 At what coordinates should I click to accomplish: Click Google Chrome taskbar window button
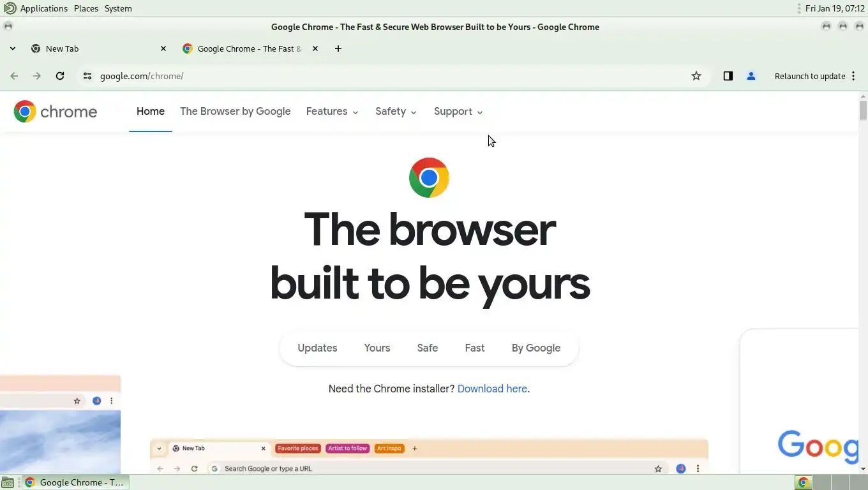tap(75, 482)
